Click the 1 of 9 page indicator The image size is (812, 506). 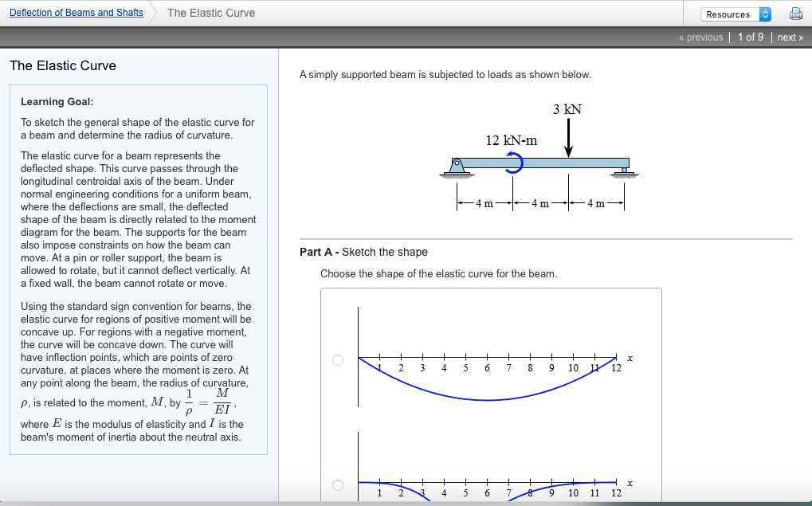750,37
